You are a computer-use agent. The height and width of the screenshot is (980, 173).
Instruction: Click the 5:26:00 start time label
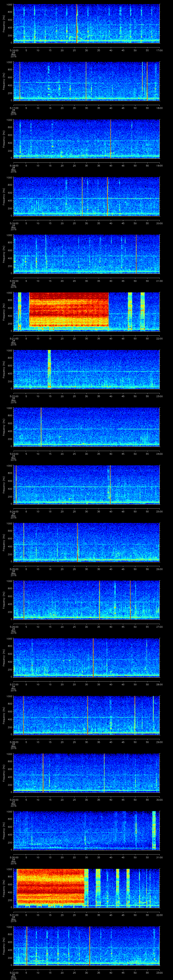14,627
